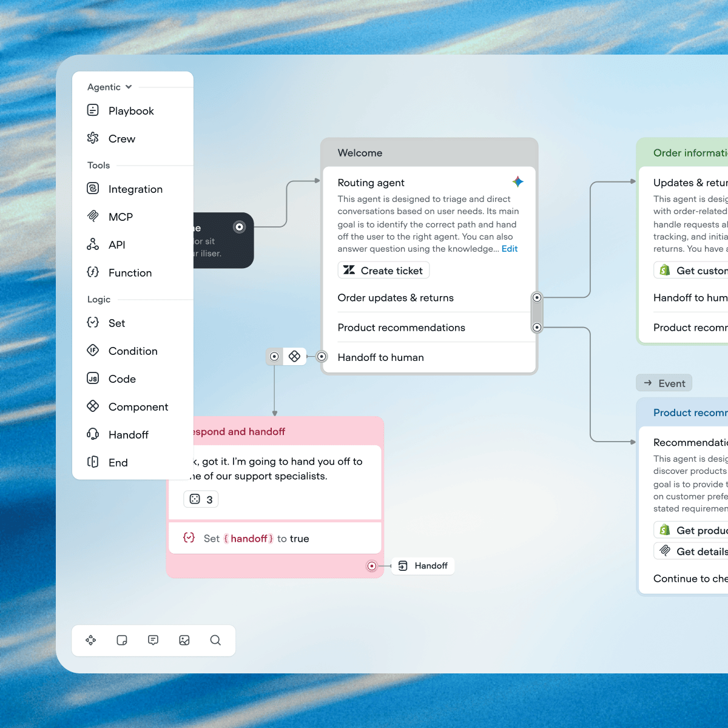The width and height of the screenshot is (728, 728).
Task: Select the Set handoff to true step
Action: point(275,538)
